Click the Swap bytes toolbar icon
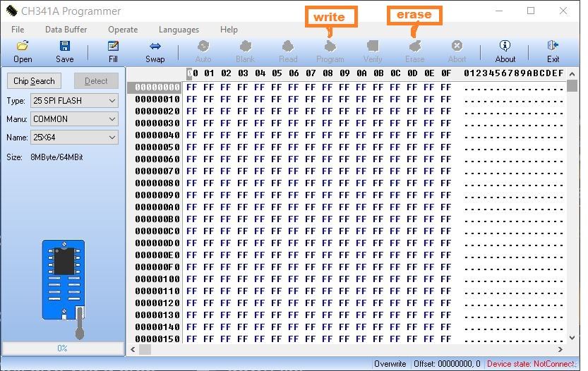The width and height of the screenshot is (588, 371). pos(155,47)
